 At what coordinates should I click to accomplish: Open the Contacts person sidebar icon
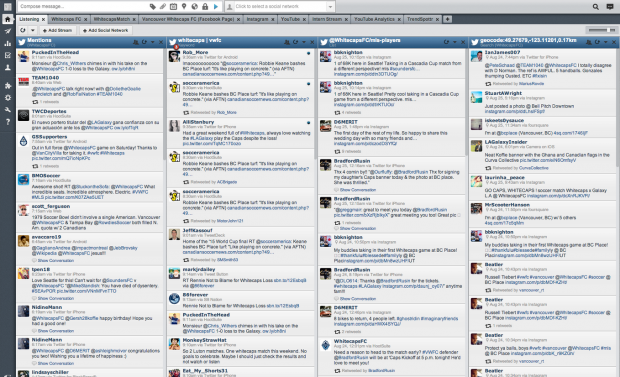(7, 68)
